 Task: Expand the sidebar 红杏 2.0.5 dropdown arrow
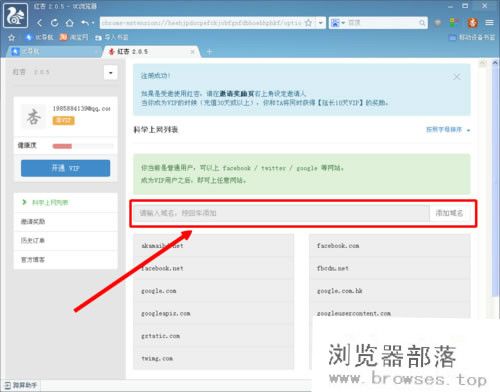point(111,72)
